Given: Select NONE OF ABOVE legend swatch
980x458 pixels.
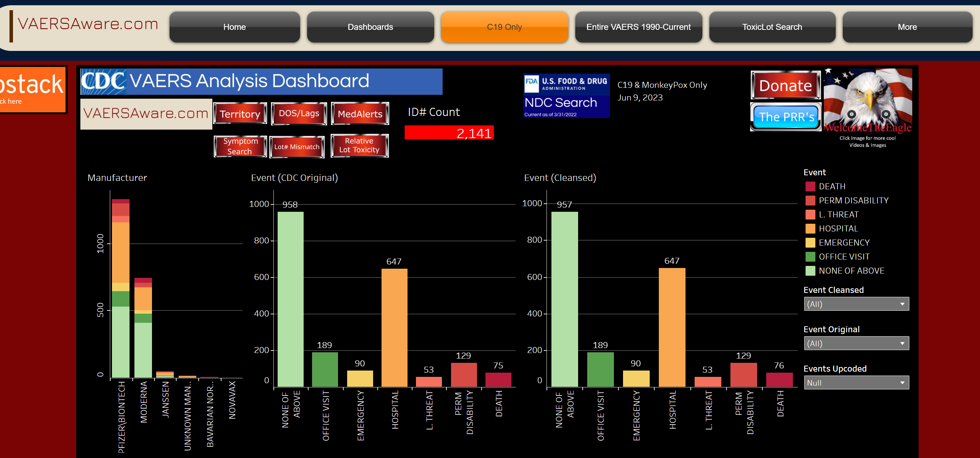Looking at the screenshot, I should [810, 271].
